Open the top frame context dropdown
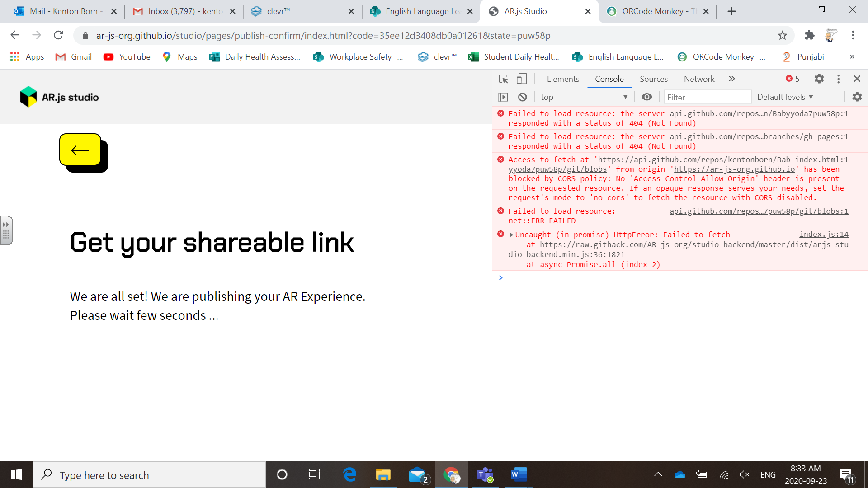This screenshot has width=868, height=488. (x=583, y=97)
